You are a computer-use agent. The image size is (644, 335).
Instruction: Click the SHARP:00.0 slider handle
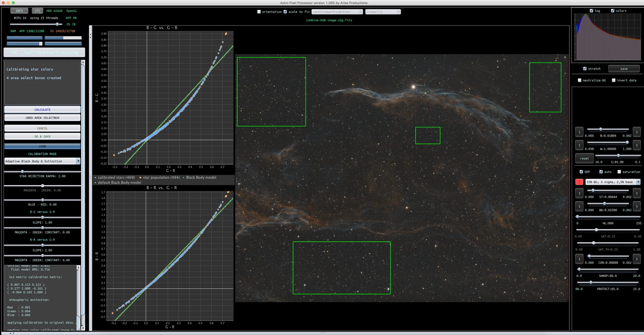point(579,269)
